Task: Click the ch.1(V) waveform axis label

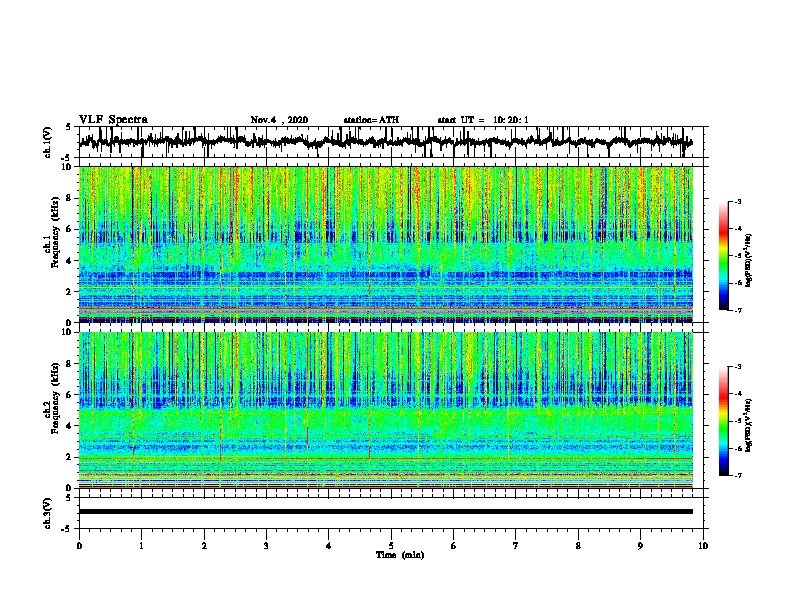Action: (47, 142)
